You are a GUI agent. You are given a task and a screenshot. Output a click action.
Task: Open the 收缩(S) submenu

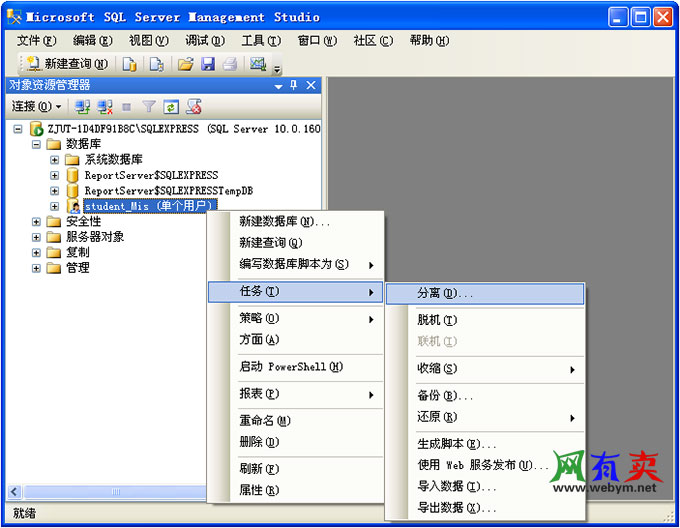click(x=485, y=368)
